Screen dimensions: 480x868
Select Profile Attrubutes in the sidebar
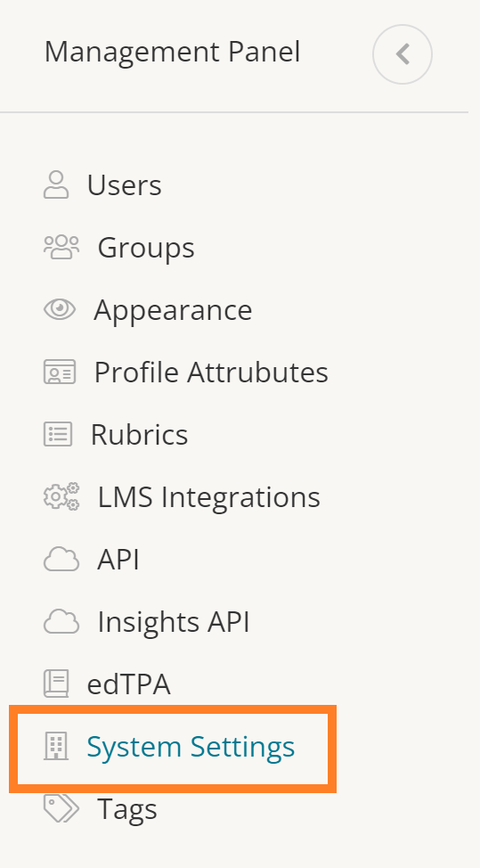211,372
